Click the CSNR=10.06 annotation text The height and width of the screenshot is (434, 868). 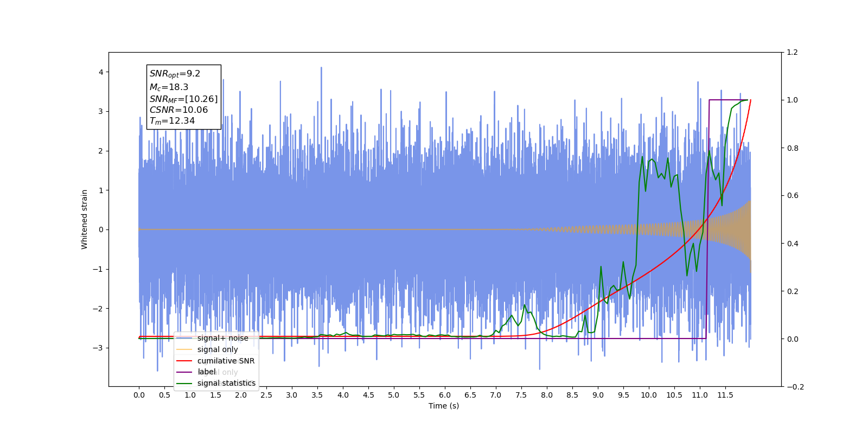[x=178, y=110]
